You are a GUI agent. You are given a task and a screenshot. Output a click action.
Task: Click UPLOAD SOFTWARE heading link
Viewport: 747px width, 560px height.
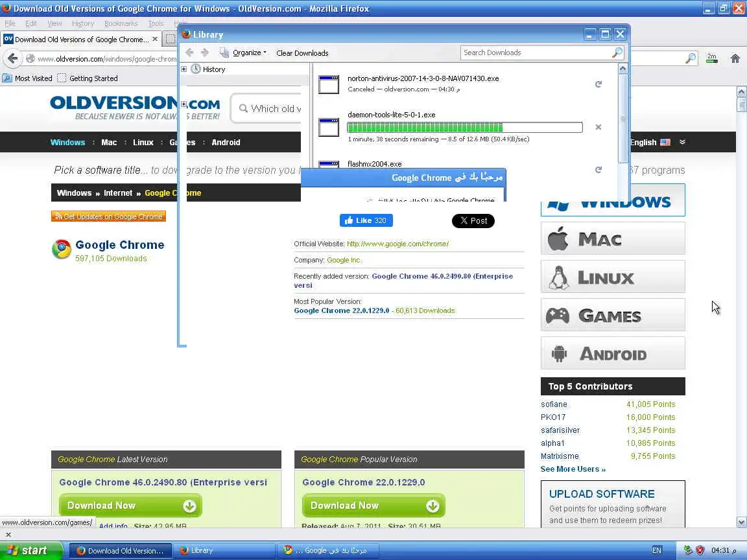point(602,494)
